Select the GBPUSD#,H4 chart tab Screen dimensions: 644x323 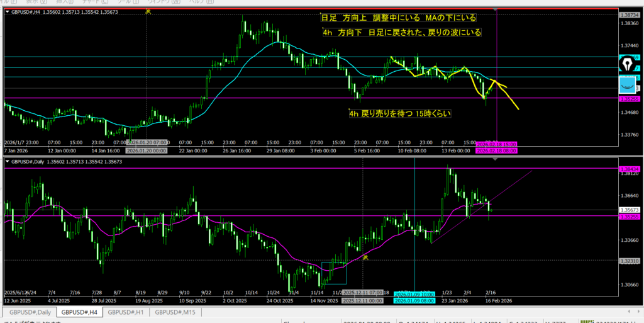pos(79,312)
